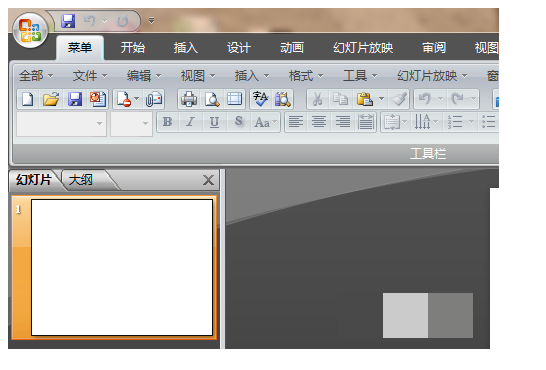Open the 幻灯片放映 menu in the classic menu row
This screenshot has width=546, height=370.
432,76
